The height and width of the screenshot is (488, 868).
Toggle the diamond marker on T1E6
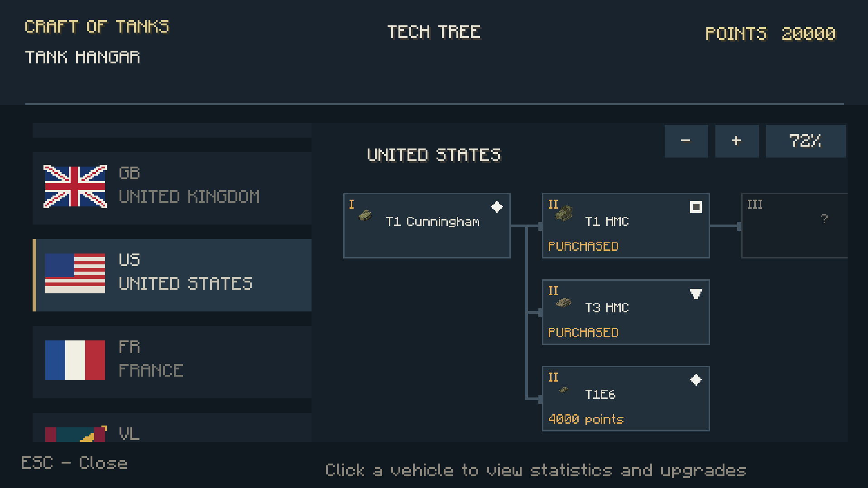pos(696,380)
